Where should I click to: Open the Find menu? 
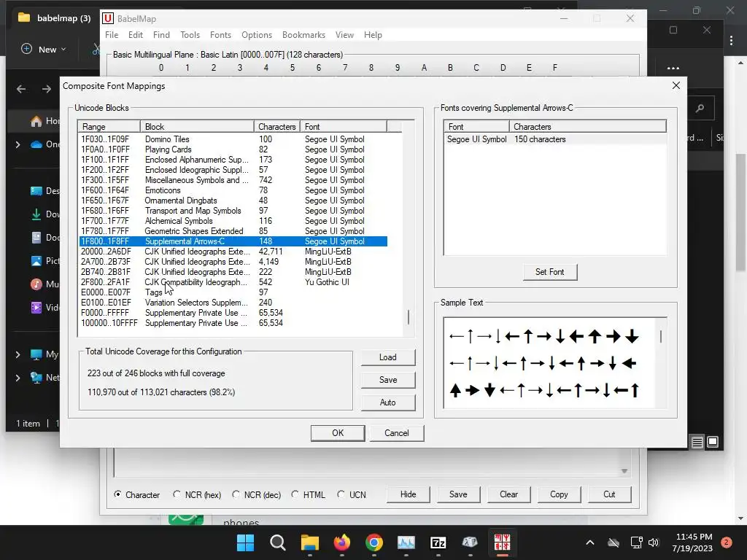161,35
